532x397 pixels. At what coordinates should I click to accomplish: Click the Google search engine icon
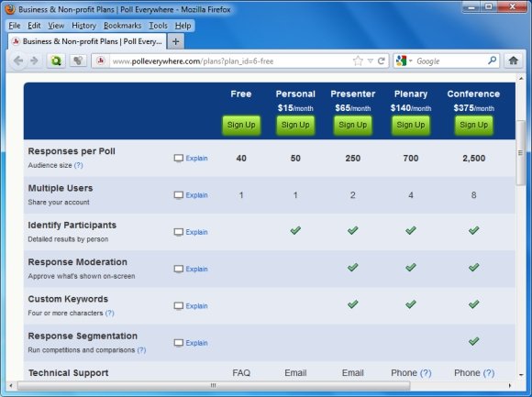[401, 61]
